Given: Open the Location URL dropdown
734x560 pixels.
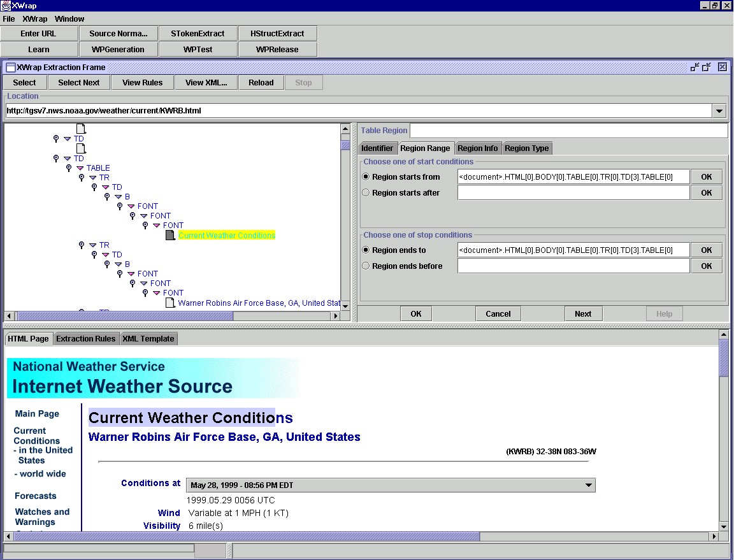Looking at the screenshot, I should 719,111.
